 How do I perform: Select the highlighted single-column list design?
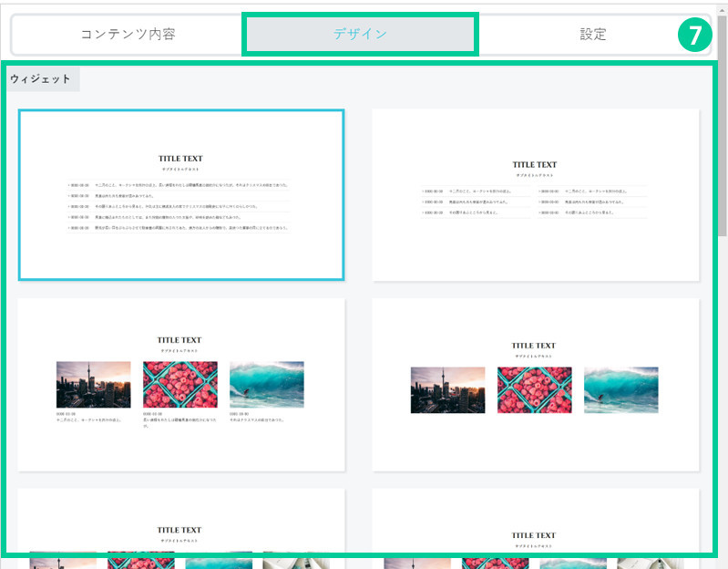[x=180, y=194]
